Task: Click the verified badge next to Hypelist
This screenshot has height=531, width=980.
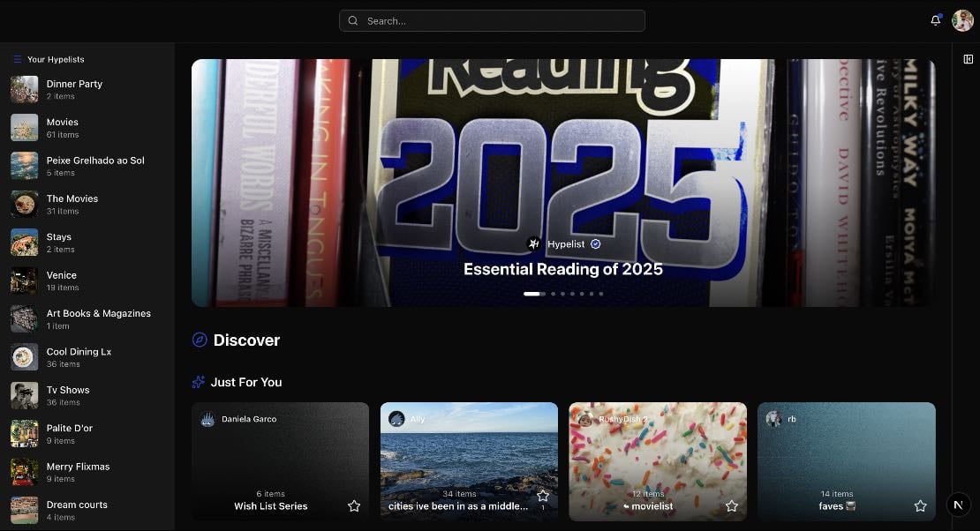Action: click(x=596, y=244)
